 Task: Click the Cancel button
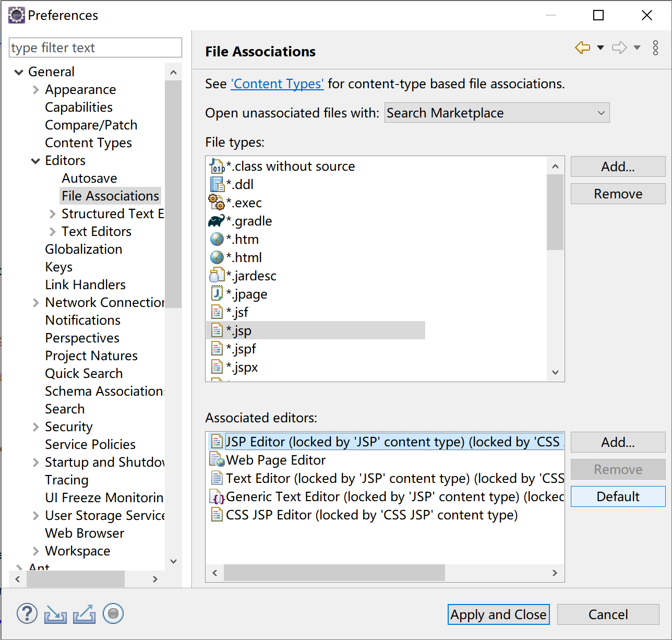pos(608,614)
